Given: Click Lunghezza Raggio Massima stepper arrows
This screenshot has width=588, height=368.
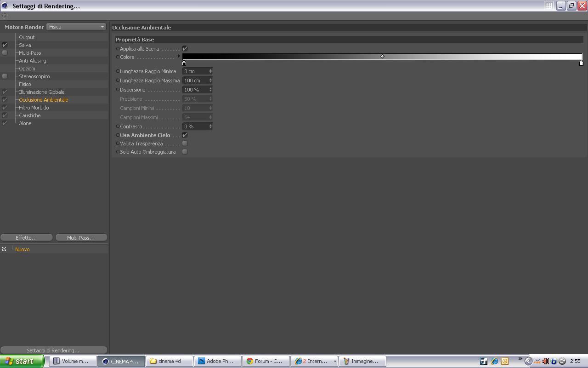Looking at the screenshot, I should [x=210, y=80].
